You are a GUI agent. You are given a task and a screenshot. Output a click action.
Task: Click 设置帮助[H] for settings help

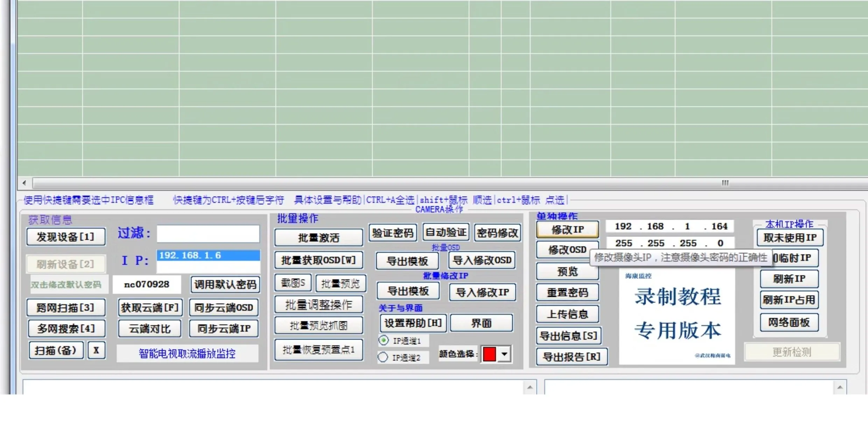click(413, 323)
